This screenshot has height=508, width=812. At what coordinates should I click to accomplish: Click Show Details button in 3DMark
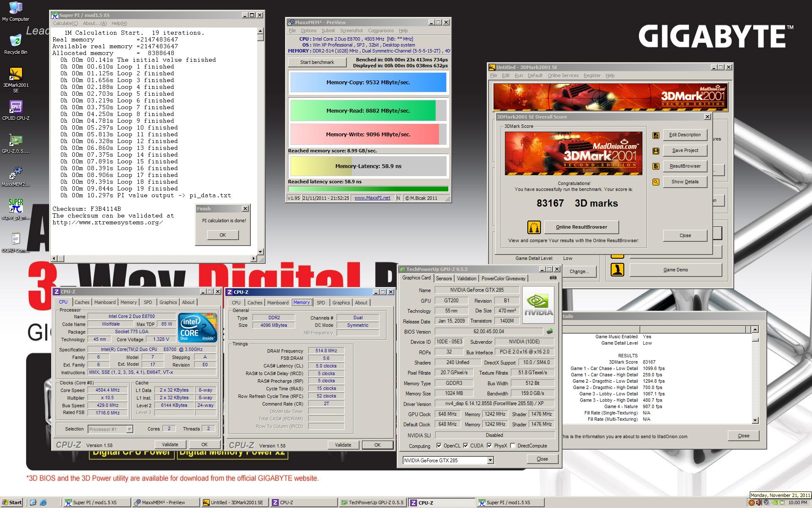[685, 182]
